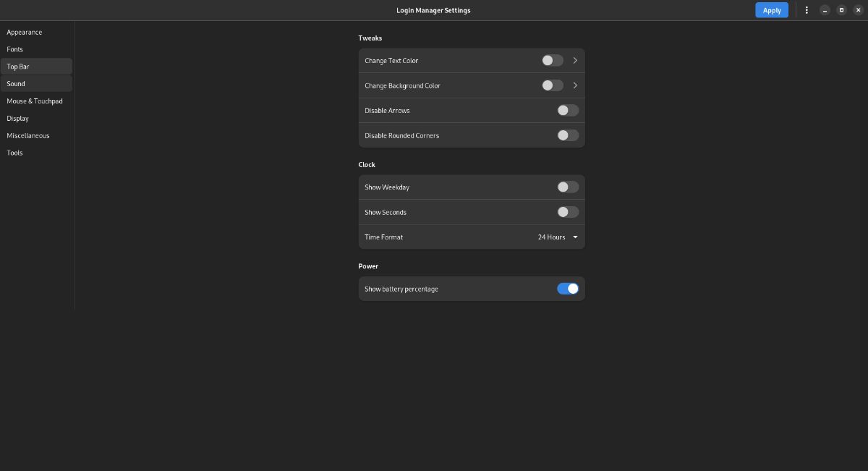The width and height of the screenshot is (868, 471).
Task: Enable the Change Background Color toggle
Action: pyautogui.click(x=552, y=85)
